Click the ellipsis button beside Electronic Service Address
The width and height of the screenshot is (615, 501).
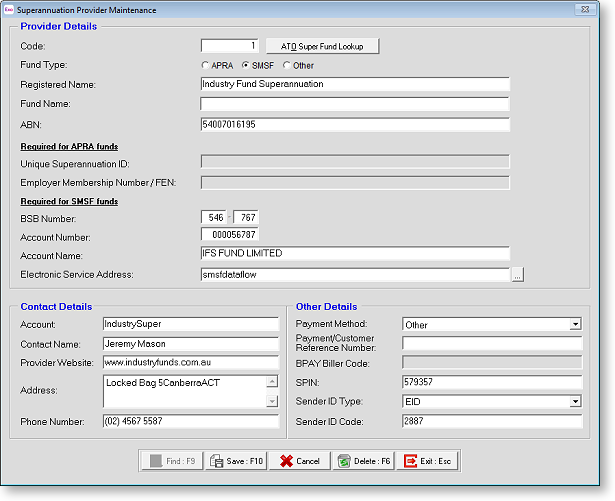tap(517, 275)
